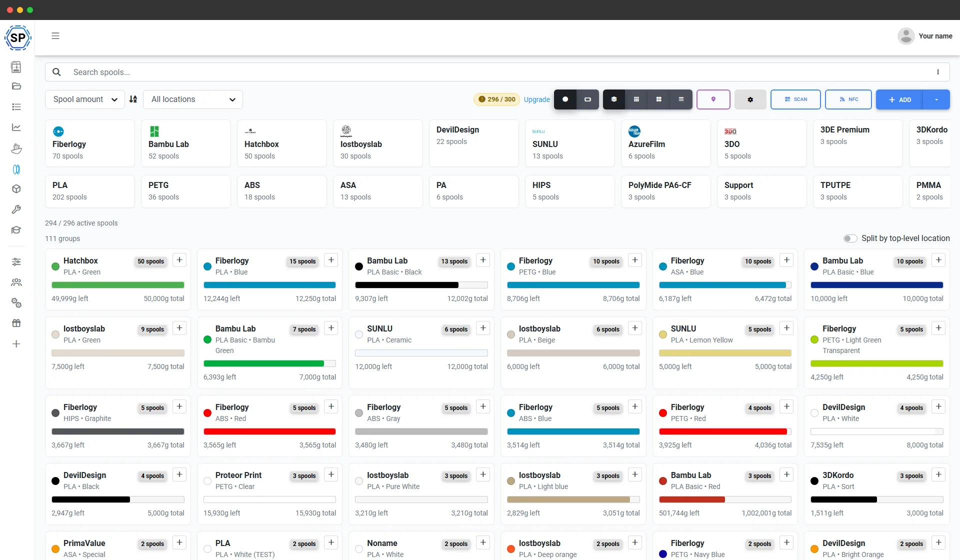The height and width of the screenshot is (560, 960).
Task: Click the gear settings button in toolbar
Action: (x=750, y=99)
